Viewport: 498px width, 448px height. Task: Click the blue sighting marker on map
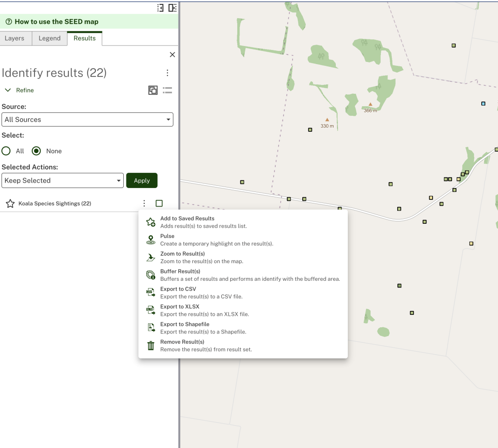click(x=483, y=103)
